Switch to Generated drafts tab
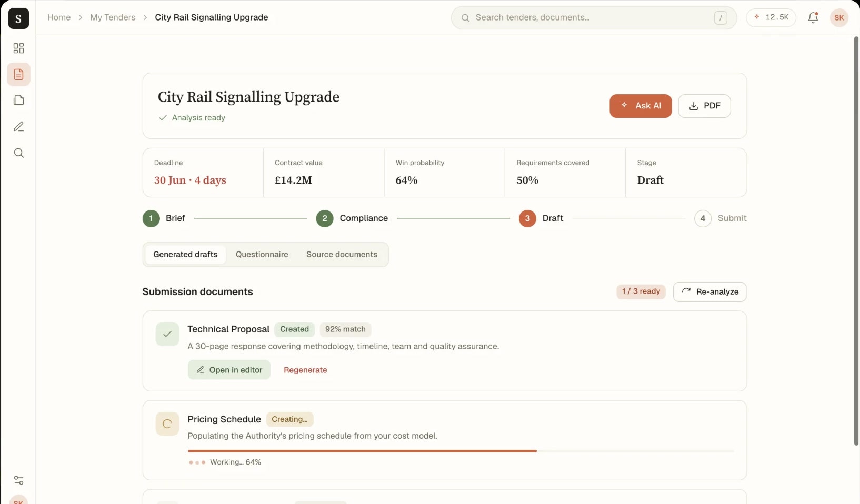860x504 pixels. [185, 255]
